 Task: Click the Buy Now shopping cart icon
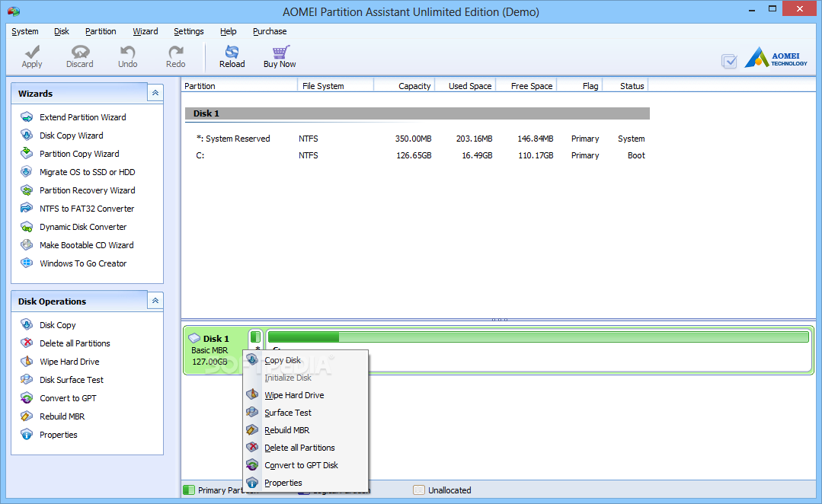click(x=280, y=52)
